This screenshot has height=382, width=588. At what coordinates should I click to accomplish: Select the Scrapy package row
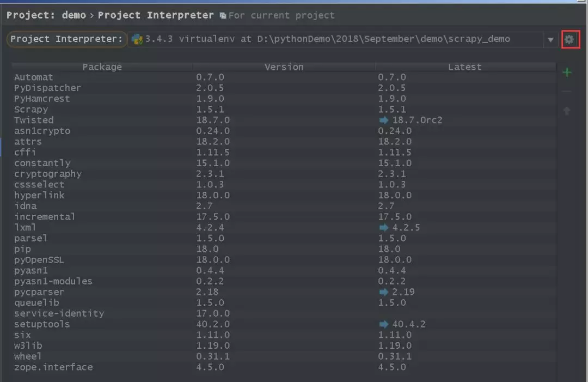[284, 110]
